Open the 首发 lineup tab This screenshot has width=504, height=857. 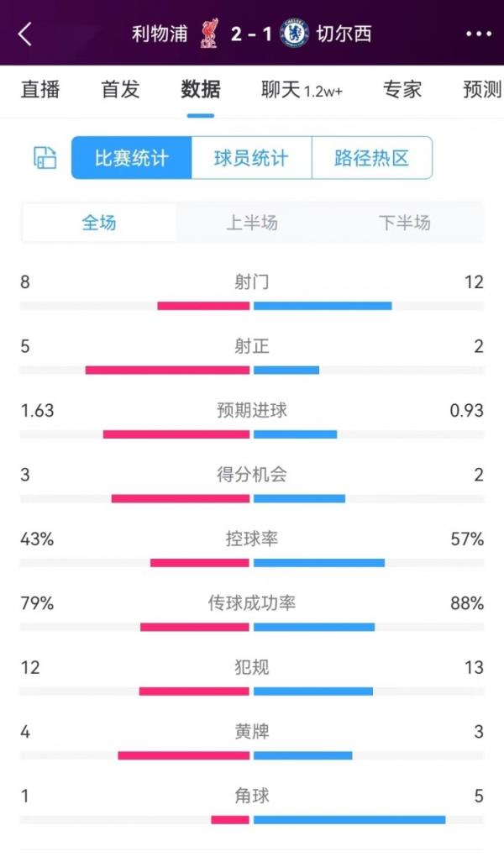(120, 89)
